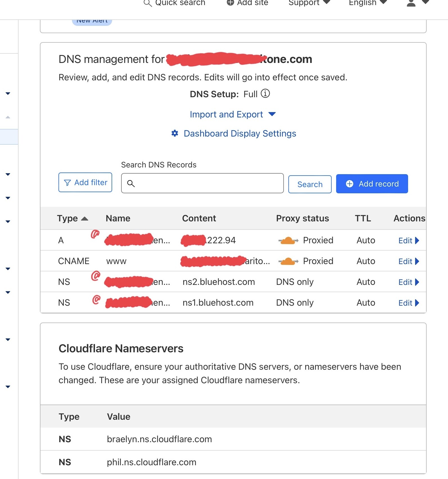Edit the CNAME www record
Viewport: 448px width, 479px height.
point(409,261)
